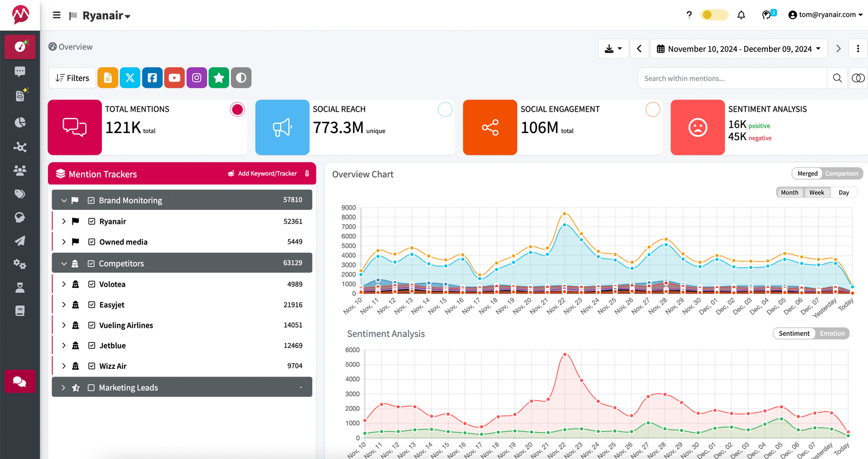Filter by web news source icon
868x459 pixels.
[108, 78]
